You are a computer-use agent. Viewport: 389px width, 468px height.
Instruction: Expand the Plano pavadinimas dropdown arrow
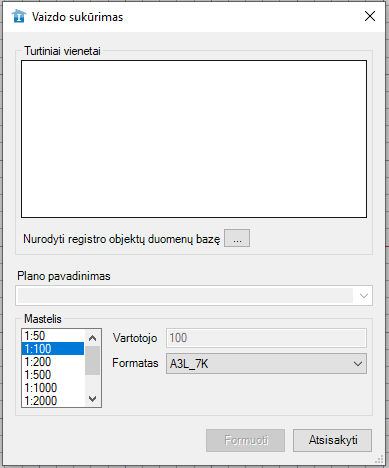pos(364,296)
